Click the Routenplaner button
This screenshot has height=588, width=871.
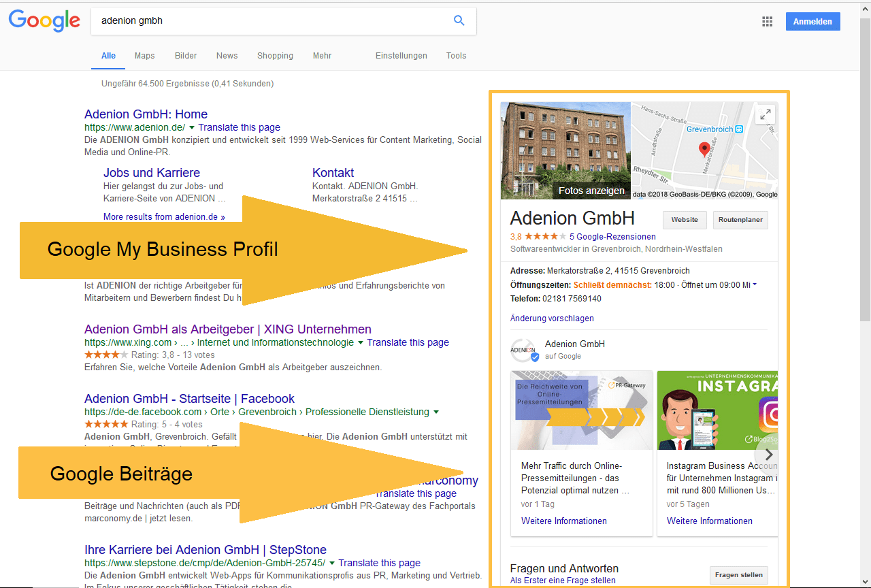(740, 220)
